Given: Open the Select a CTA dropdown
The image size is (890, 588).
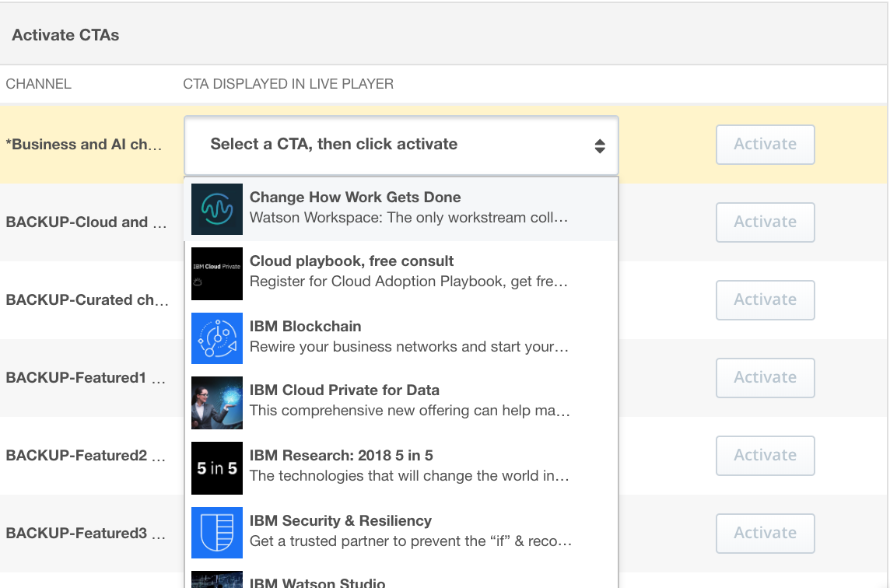Looking at the screenshot, I should click(x=401, y=145).
